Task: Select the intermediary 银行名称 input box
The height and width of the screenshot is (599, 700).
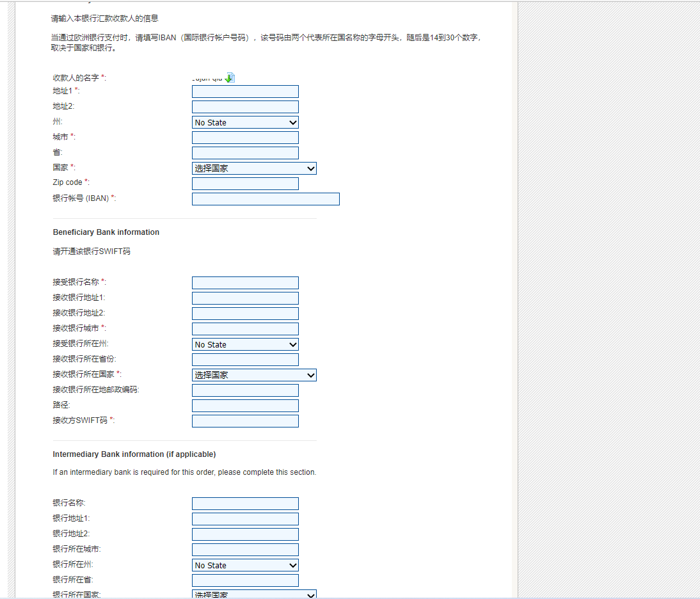Action: point(245,503)
